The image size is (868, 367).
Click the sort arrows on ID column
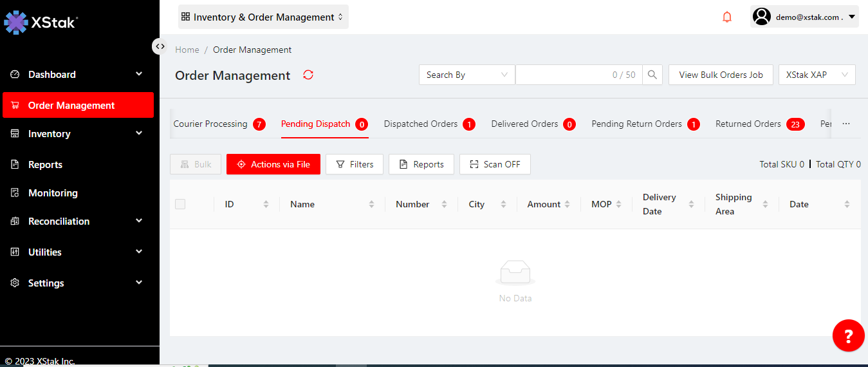[x=266, y=204]
